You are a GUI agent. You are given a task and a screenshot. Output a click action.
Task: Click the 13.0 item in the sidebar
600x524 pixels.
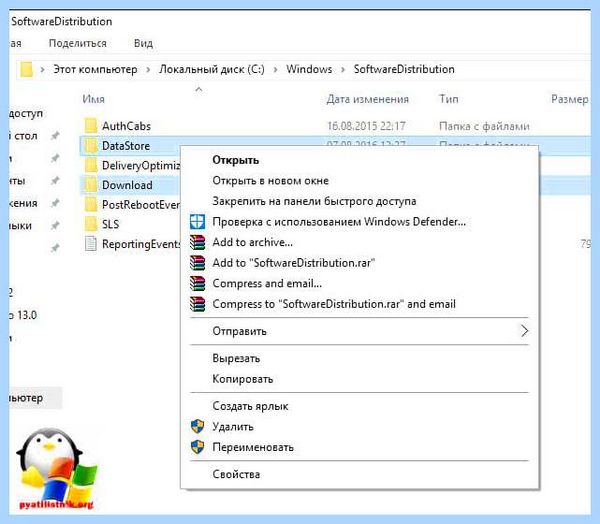(23, 315)
